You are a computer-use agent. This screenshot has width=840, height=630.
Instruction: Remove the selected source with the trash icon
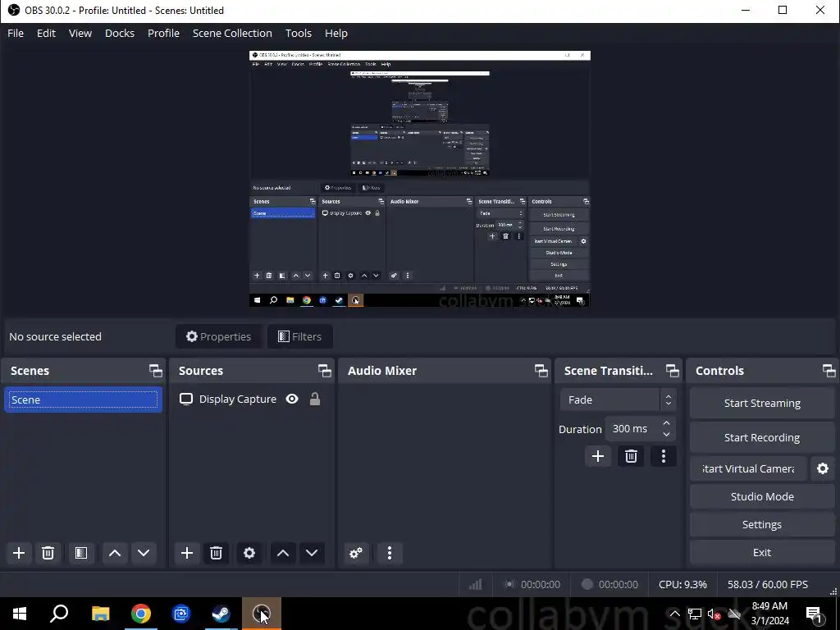tap(216, 553)
